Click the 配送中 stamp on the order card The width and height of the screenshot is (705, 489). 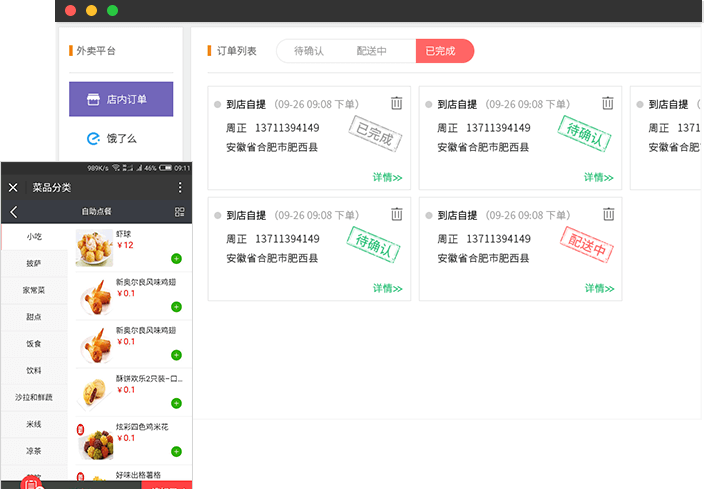[587, 244]
